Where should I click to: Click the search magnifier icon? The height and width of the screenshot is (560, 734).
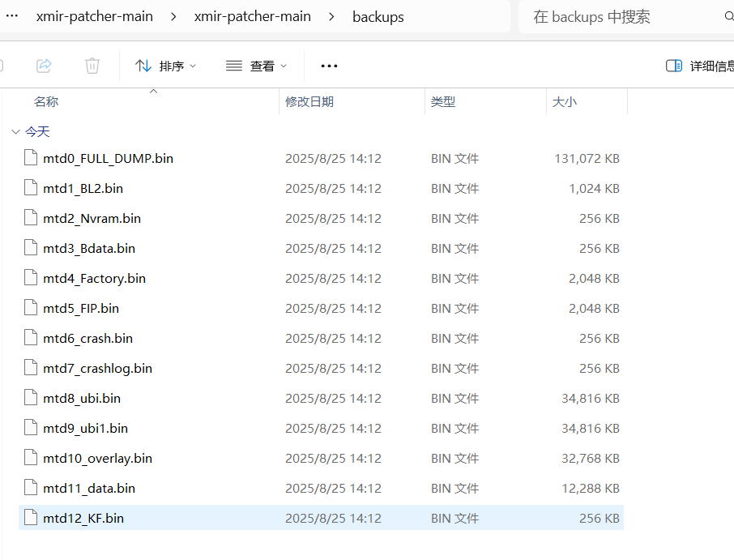pyautogui.click(x=728, y=17)
